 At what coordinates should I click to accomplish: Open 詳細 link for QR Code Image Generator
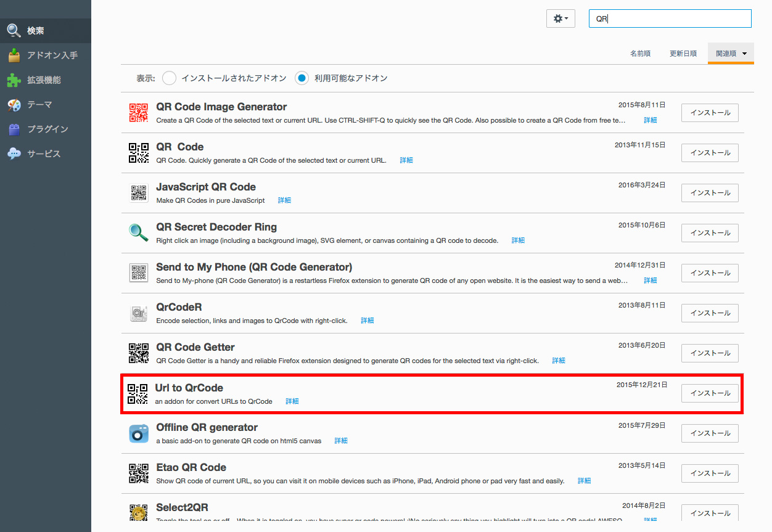(x=651, y=120)
